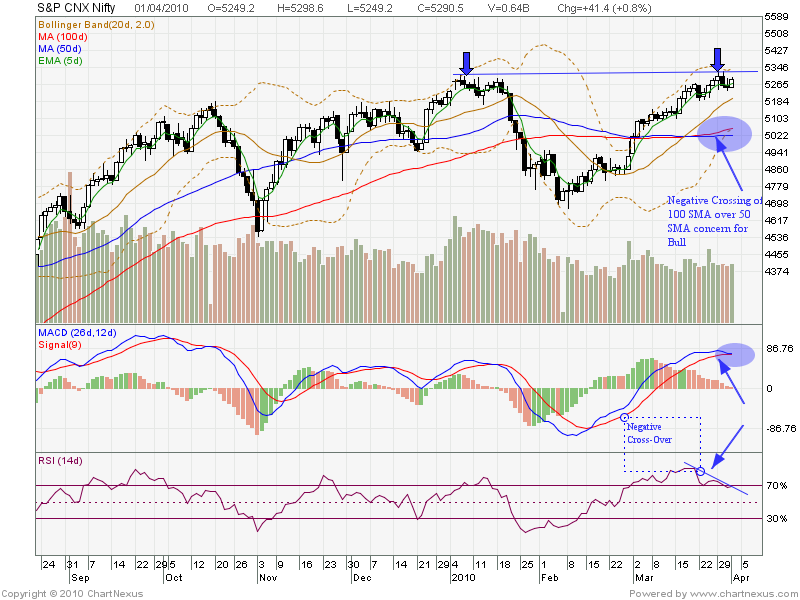This screenshot has width=800, height=600.
Task: Click the S&P CNX Nifty chart title
Action: [x=76, y=8]
